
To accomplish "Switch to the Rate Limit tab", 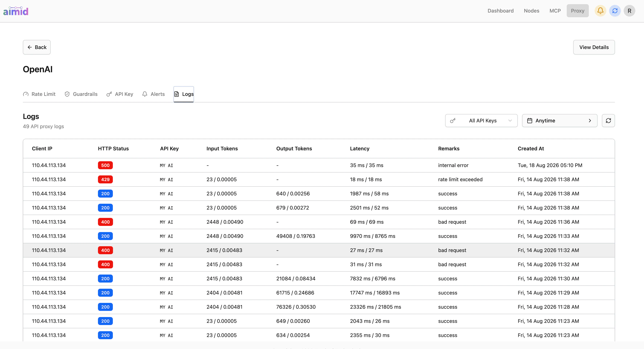I will (39, 94).
